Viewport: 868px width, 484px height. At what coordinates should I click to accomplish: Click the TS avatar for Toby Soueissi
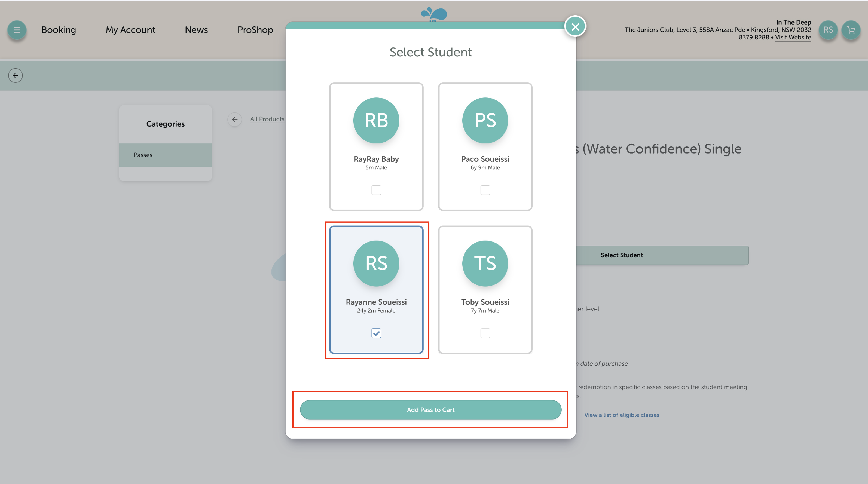[x=485, y=263]
